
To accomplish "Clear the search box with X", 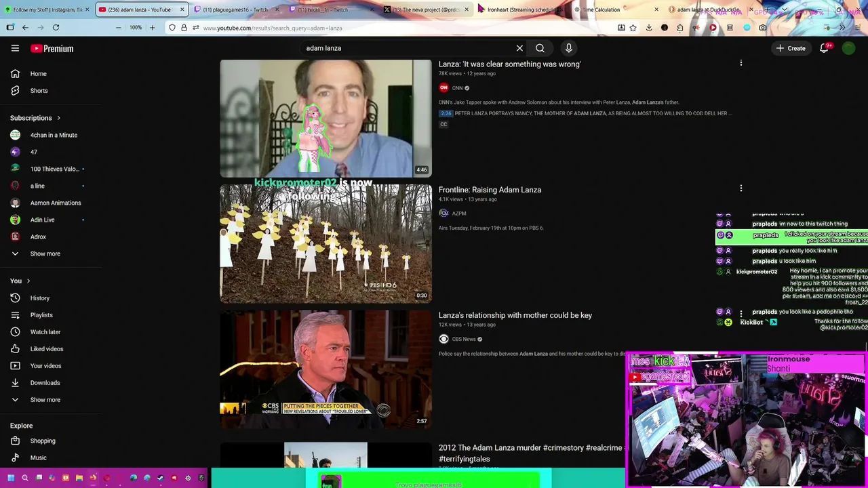I will pyautogui.click(x=519, y=48).
